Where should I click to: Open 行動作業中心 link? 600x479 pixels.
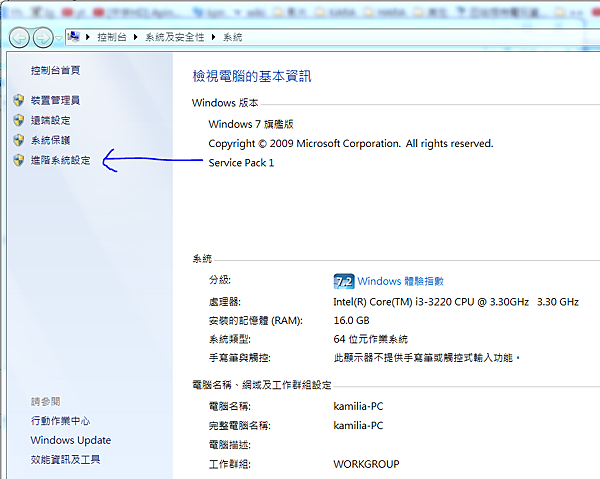pos(60,421)
